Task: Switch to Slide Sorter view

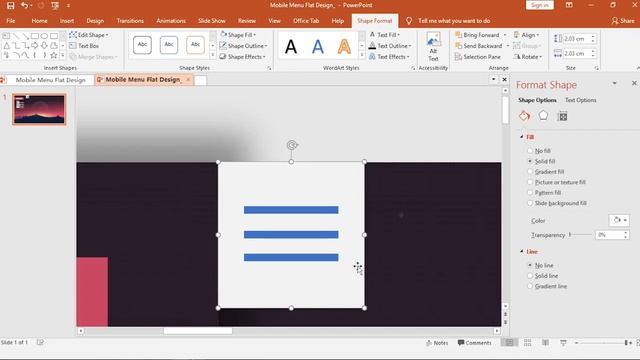Action: coord(527,342)
